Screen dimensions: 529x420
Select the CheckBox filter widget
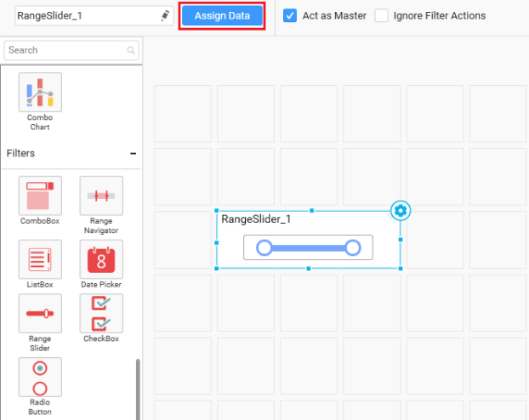(101, 314)
